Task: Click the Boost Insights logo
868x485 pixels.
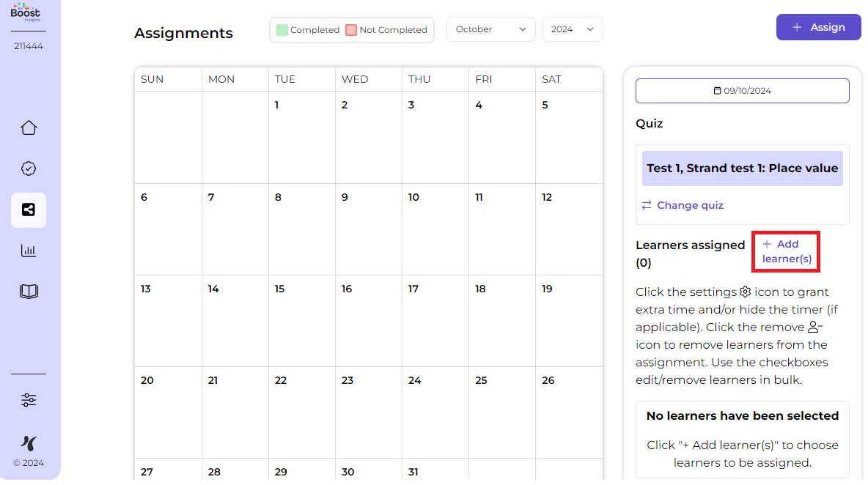Action: (x=26, y=12)
